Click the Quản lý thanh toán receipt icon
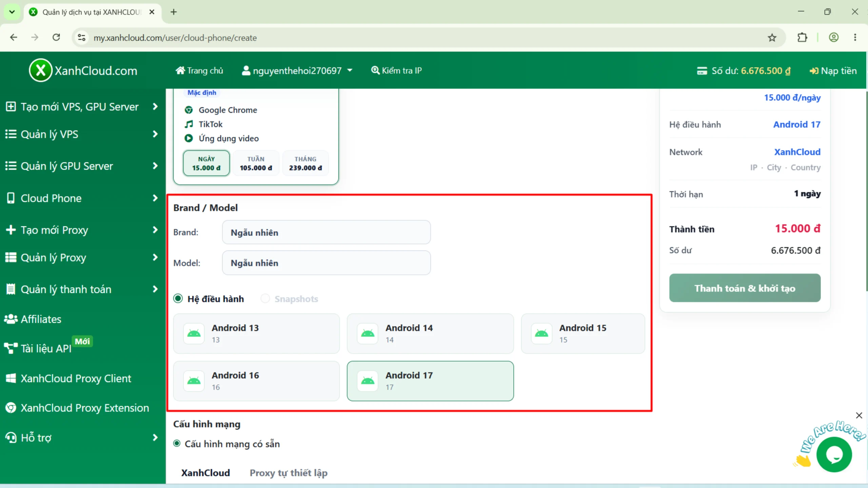Image resolution: width=868 pixels, height=488 pixels. click(11, 289)
